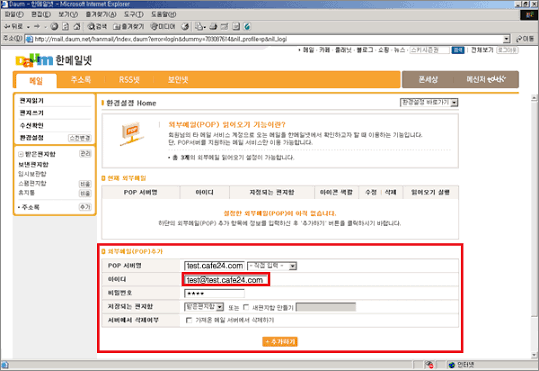Open the 받은편지함 saved mailbox dropdown
Image resolution: width=539 pixels, height=371 pixels.
(204, 307)
